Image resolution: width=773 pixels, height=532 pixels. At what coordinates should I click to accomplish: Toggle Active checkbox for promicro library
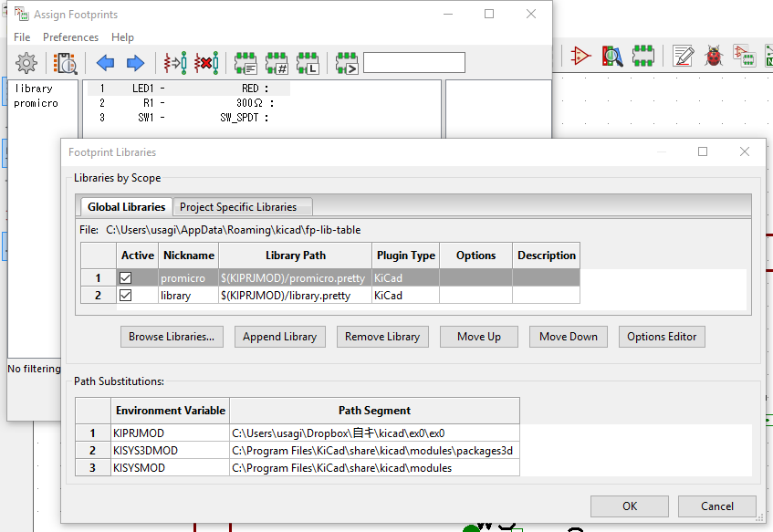tap(125, 278)
